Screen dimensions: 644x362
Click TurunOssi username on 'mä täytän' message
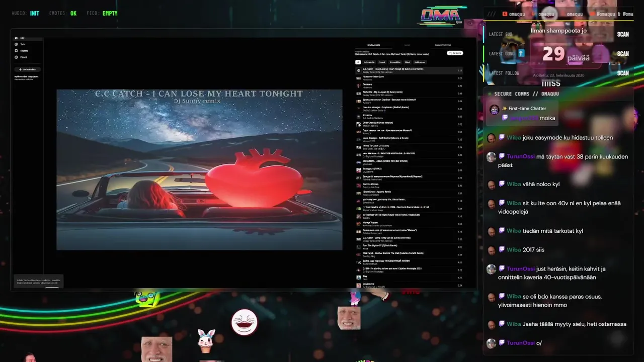click(x=521, y=156)
